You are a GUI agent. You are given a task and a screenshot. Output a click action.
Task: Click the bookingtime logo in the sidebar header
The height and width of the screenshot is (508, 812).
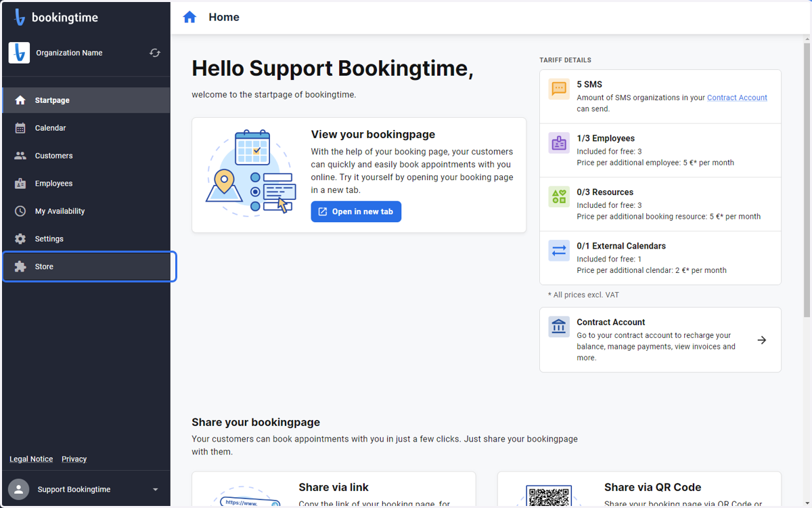point(57,18)
